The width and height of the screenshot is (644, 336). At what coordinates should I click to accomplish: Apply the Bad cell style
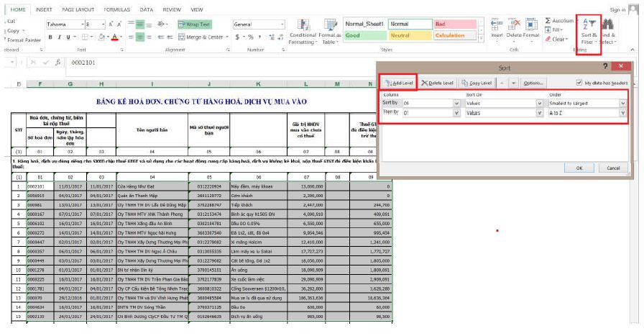point(455,24)
